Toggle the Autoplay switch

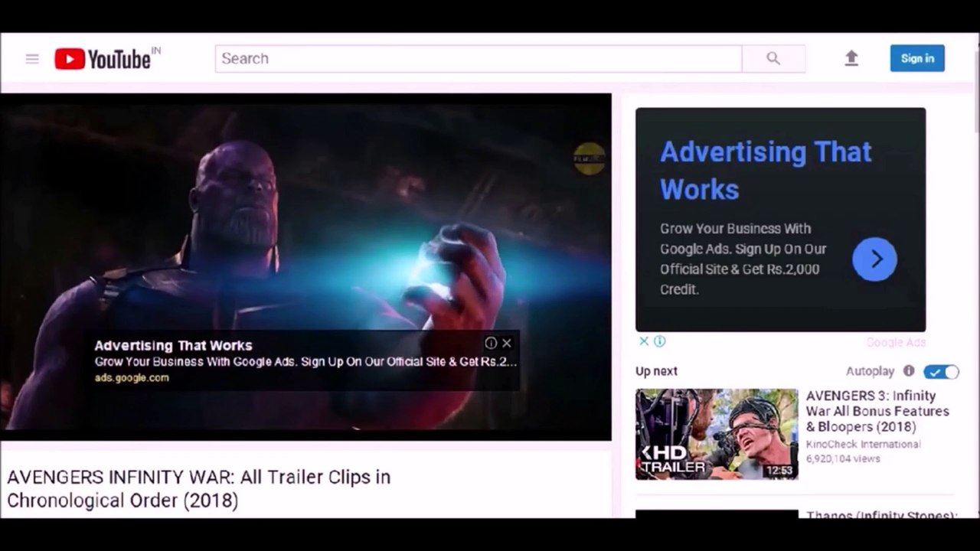coord(941,372)
